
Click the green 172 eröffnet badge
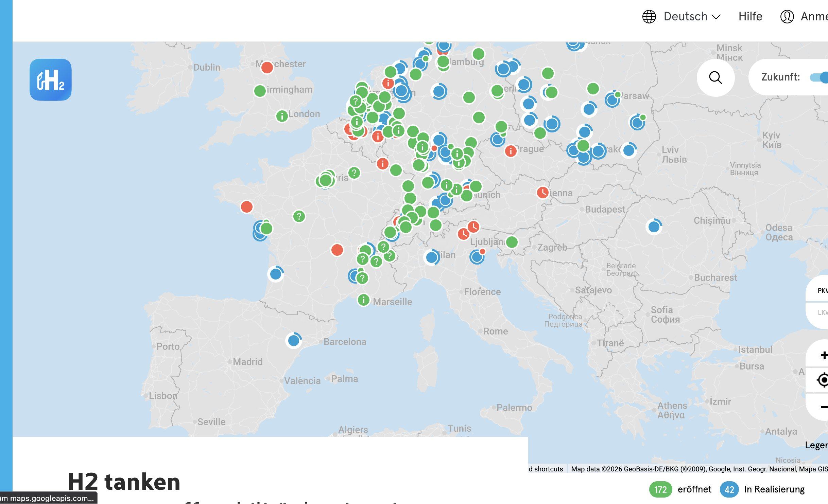pos(660,489)
